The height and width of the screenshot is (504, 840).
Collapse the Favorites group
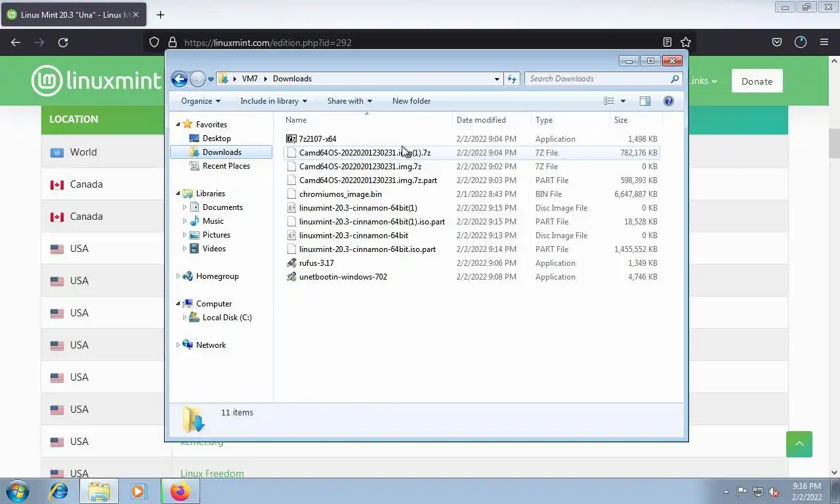tap(178, 125)
